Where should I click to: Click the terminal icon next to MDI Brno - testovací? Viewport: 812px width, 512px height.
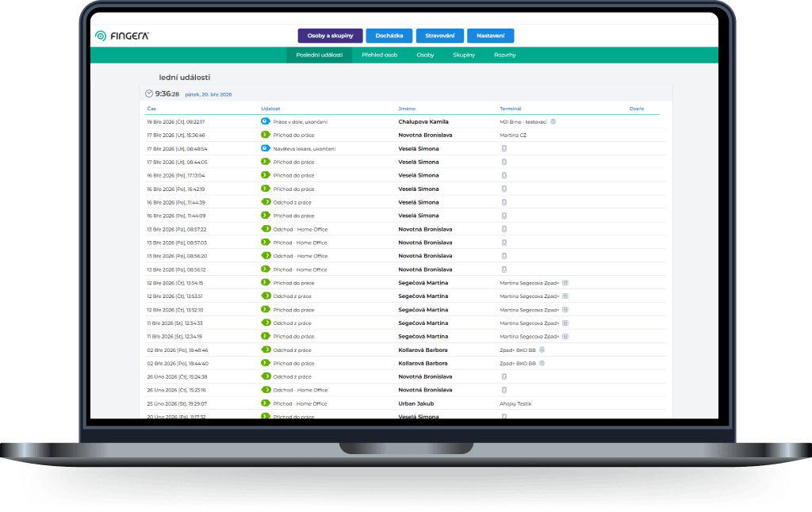point(553,121)
